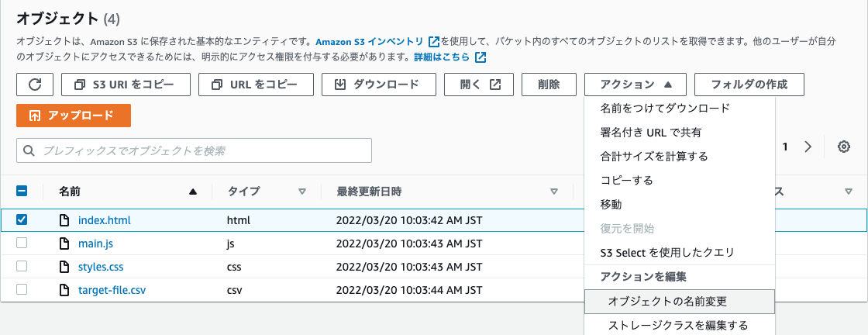Click external link icon after 詳細はこちら
Viewport: 868px width, 335px height.
[x=480, y=57]
